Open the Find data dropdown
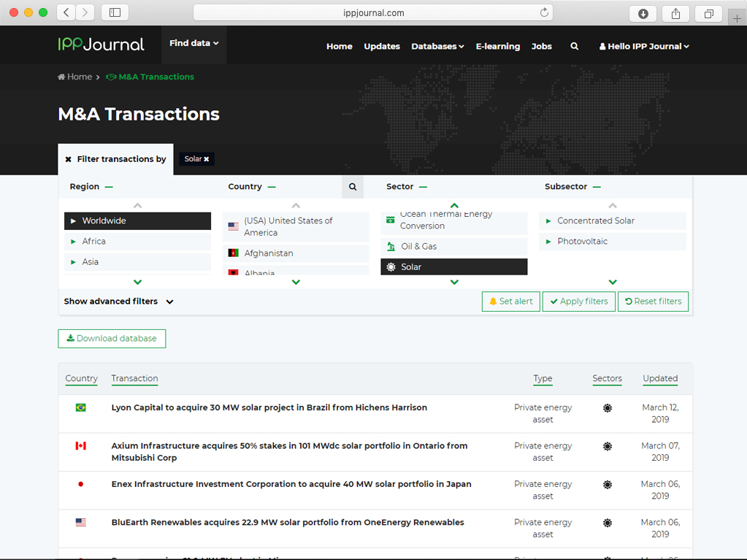Image resolution: width=747 pixels, height=560 pixels. [x=194, y=44]
